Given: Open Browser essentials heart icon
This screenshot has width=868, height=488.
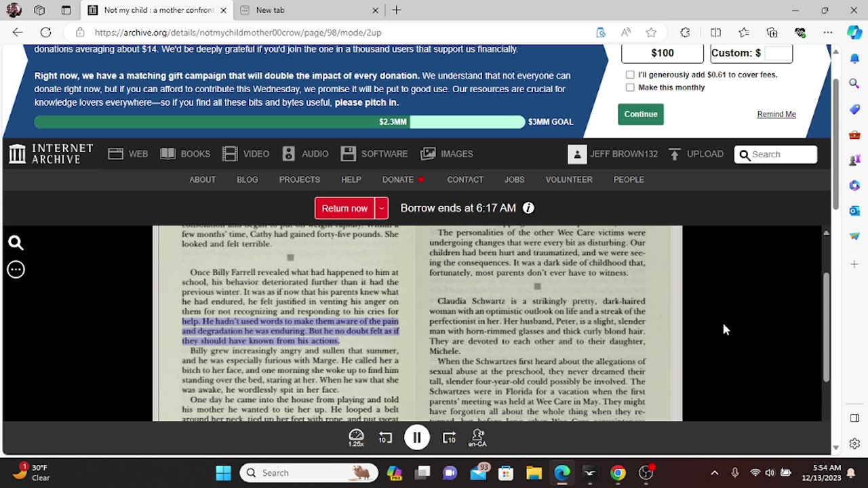Looking at the screenshot, I should point(800,33).
